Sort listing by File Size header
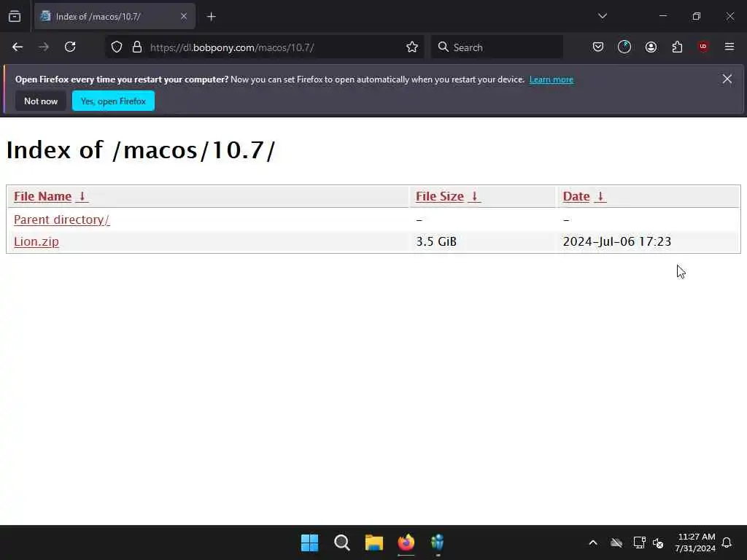 pos(440,196)
